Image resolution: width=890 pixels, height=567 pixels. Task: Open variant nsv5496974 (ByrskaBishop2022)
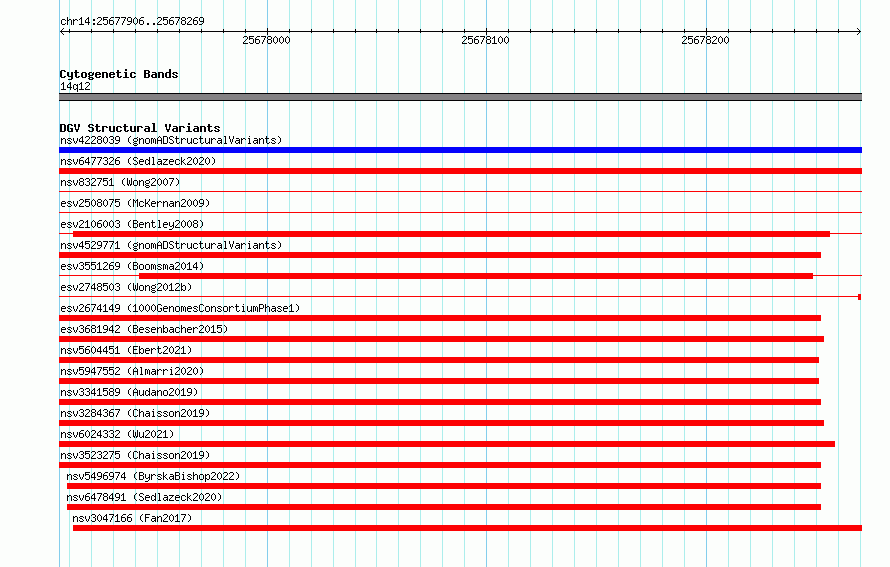[x=153, y=476]
